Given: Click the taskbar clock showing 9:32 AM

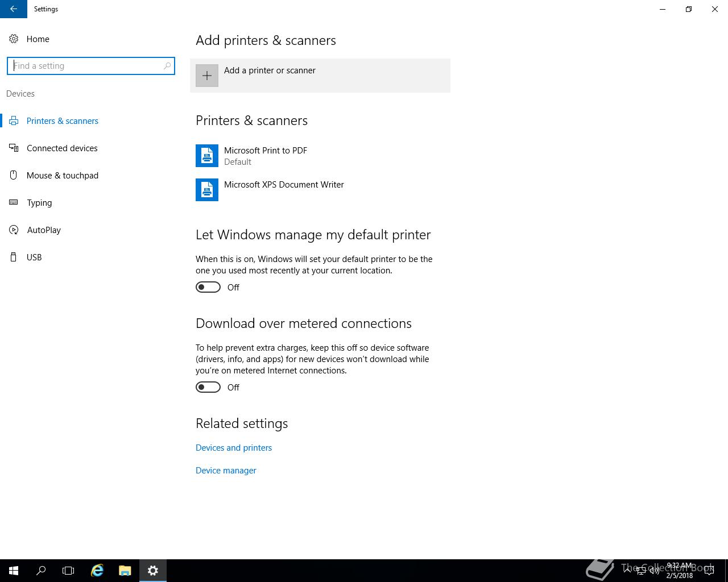Looking at the screenshot, I should tap(679, 571).
